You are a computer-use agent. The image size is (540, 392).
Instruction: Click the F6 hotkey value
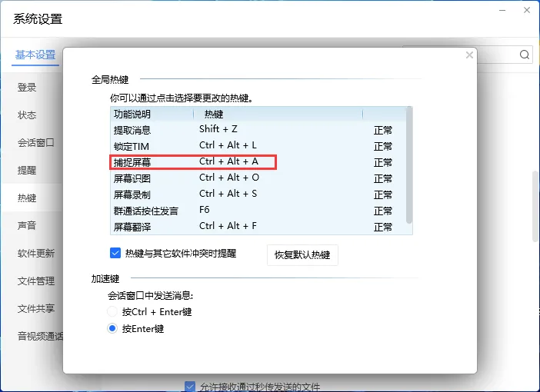(204, 210)
